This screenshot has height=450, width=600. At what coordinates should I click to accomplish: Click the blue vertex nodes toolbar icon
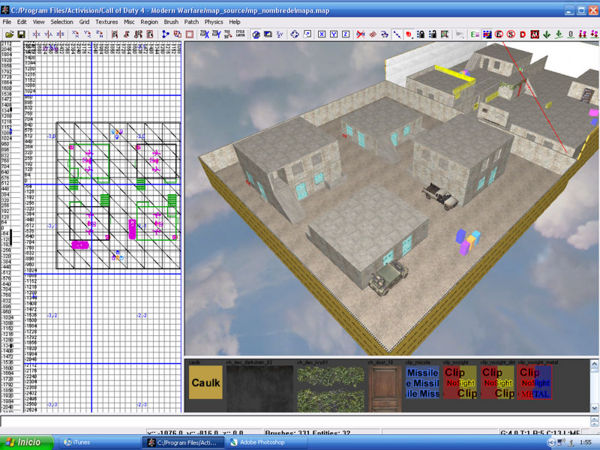click(x=165, y=34)
